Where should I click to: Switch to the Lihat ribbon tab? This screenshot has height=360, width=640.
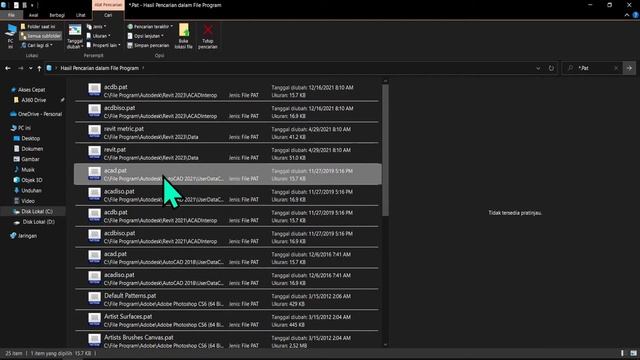[x=81, y=15]
